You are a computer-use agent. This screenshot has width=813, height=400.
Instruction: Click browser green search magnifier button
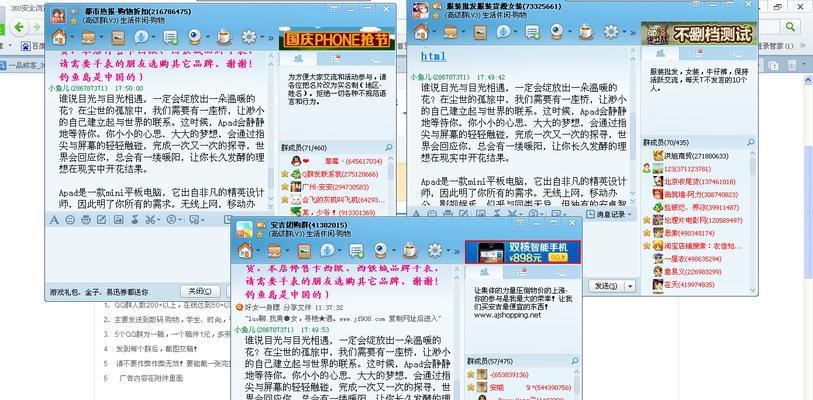[x=790, y=26]
